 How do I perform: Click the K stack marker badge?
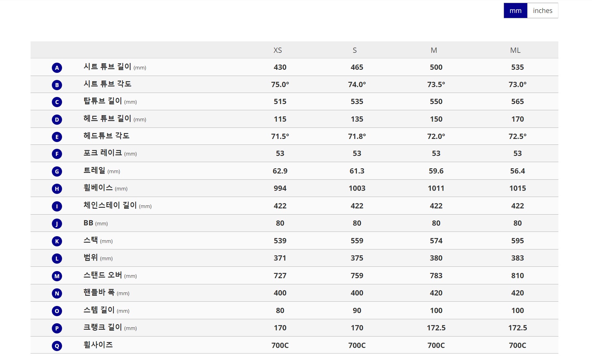tap(57, 241)
